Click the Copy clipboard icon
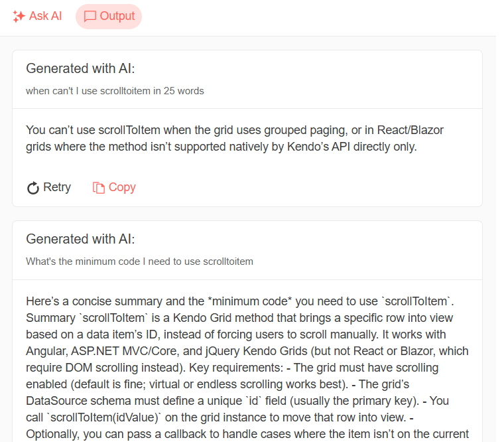Screen dimensions: 504x442 pos(99,188)
